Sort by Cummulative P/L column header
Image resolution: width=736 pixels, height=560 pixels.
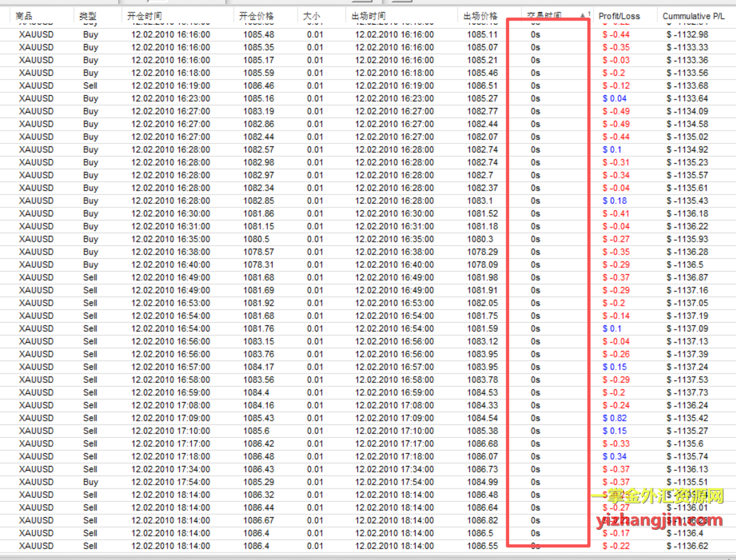(694, 16)
